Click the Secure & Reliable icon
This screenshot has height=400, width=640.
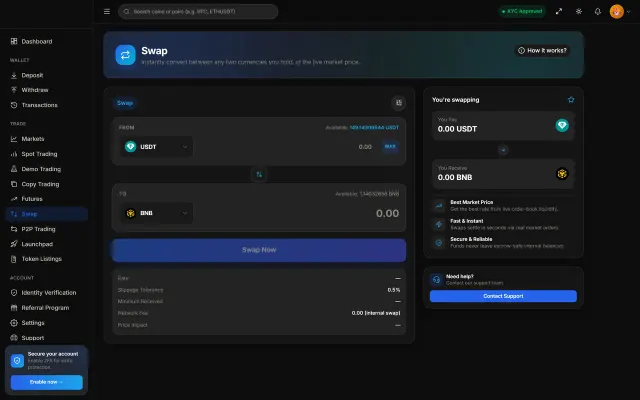(439, 242)
